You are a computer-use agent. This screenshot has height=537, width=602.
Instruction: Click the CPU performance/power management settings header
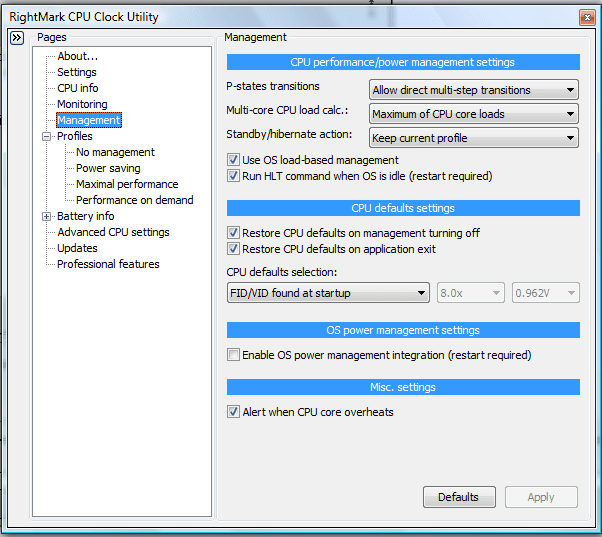point(403,62)
